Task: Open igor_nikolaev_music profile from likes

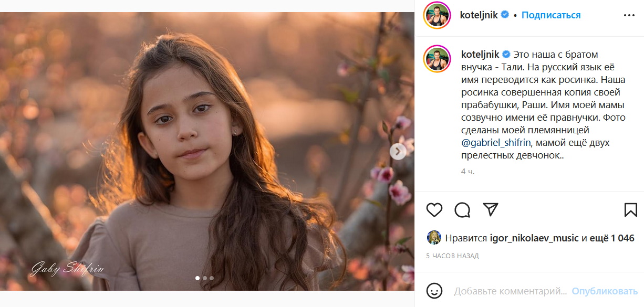Action: coord(534,238)
